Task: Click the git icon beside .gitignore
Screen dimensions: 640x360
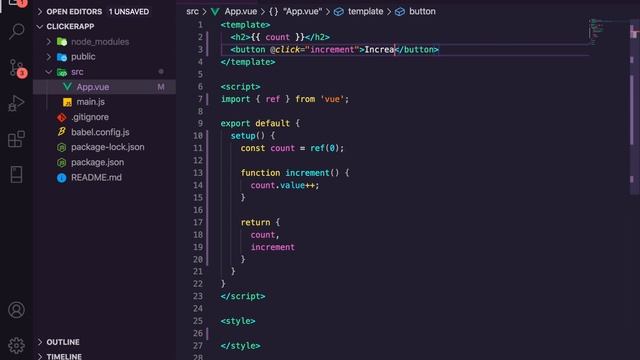Action: [62, 117]
